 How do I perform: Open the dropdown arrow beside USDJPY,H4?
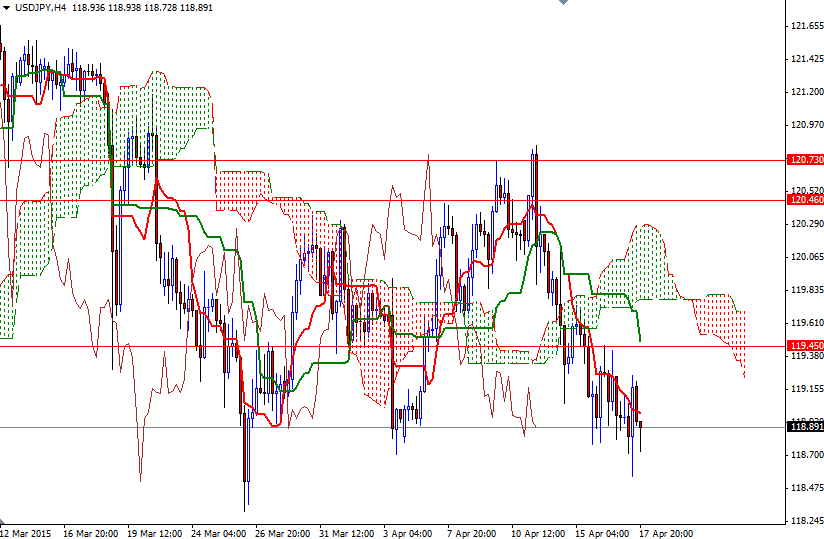pyautogui.click(x=6, y=8)
